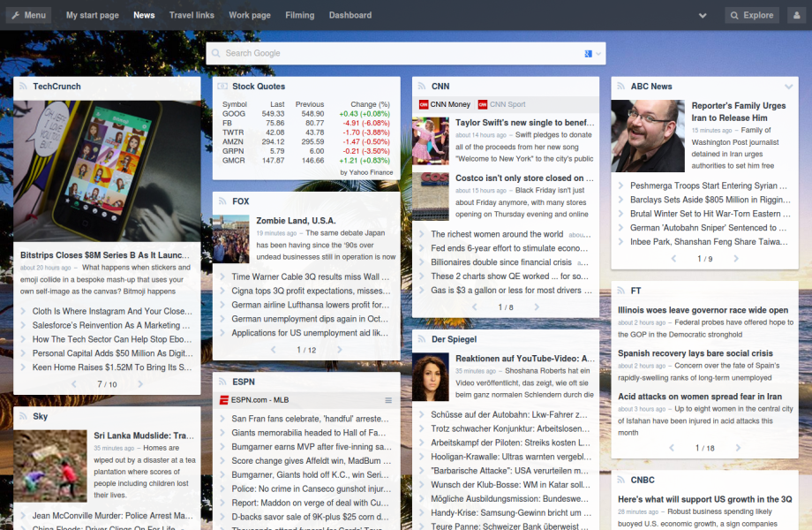Open 'Acid attacks on women' FT headline
The image size is (812, 530).
pos(700,397)
